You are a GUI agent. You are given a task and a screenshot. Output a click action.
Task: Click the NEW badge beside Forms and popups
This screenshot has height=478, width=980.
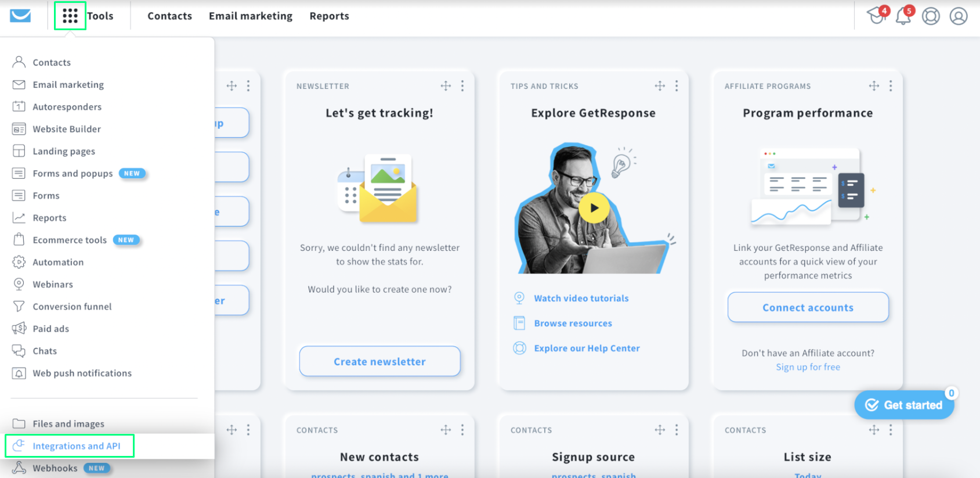pos(132,173)
